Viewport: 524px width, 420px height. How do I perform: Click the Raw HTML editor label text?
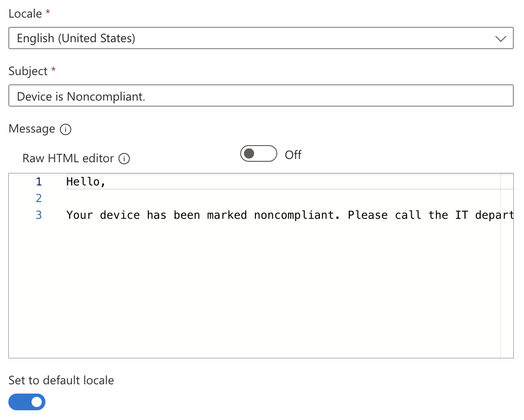pos(68,158)
